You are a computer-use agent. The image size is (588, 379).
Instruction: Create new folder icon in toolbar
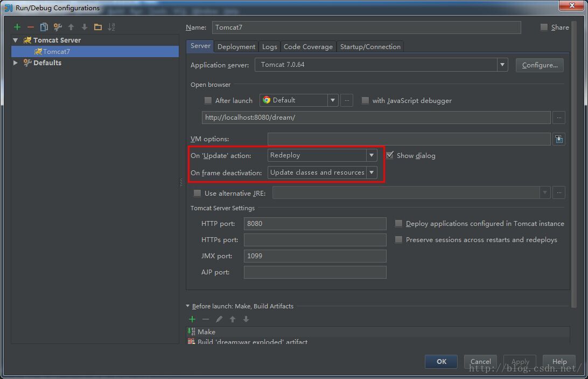click(98, 27)
